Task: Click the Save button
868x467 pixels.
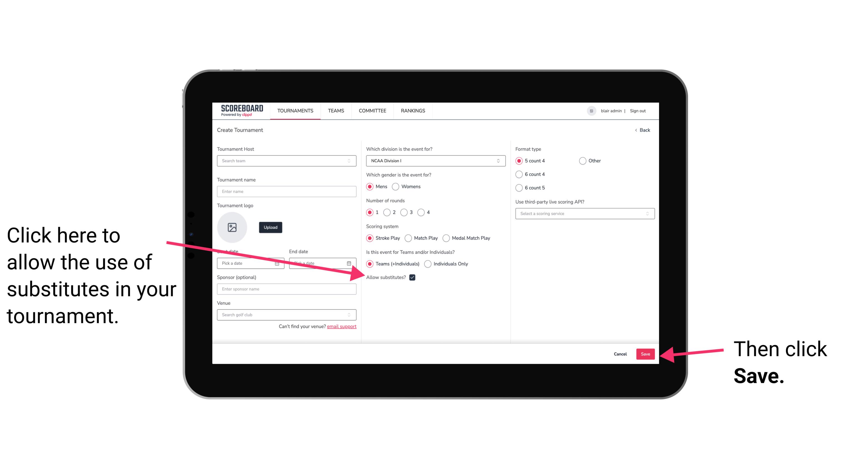Action: coord(646,353)
